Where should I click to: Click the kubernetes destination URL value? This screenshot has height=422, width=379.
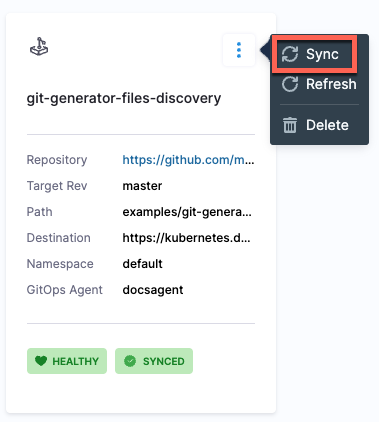pos(186,238)
